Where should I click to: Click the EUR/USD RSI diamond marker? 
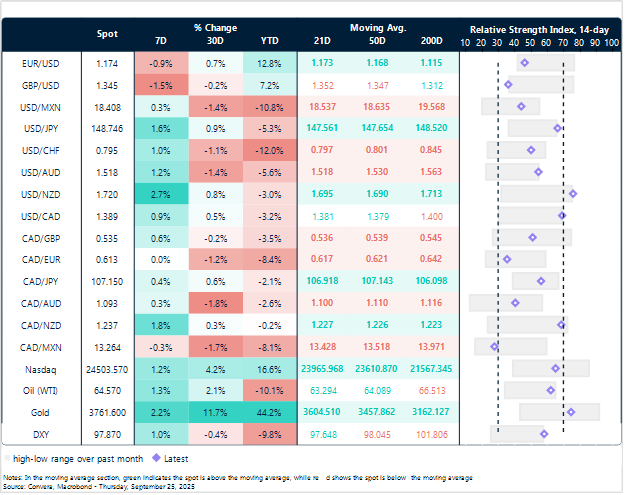tap(524, 63)
